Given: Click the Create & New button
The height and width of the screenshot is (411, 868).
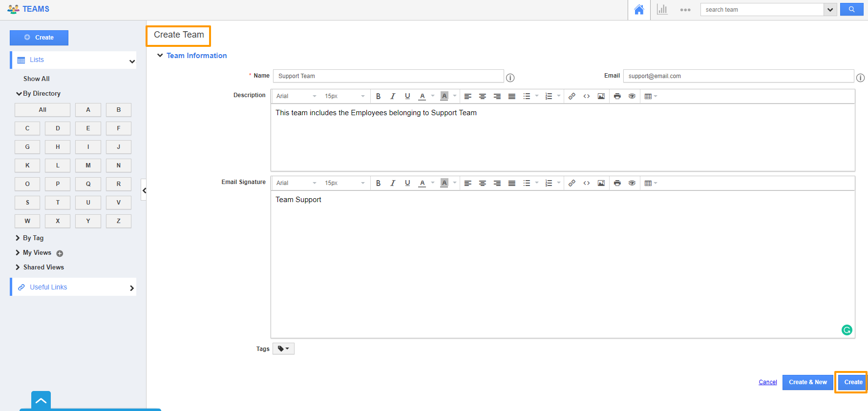Looking at the screenshot, I should (x=807, y=382).
